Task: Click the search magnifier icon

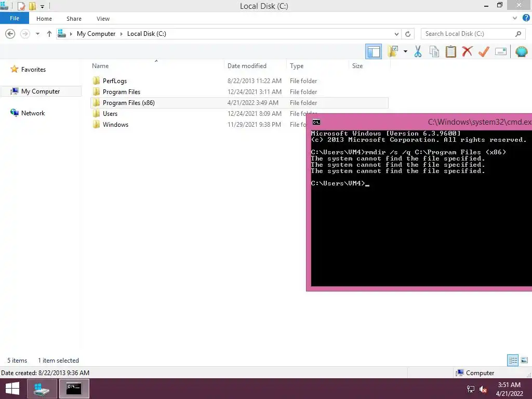Action: tap(518, 34)
